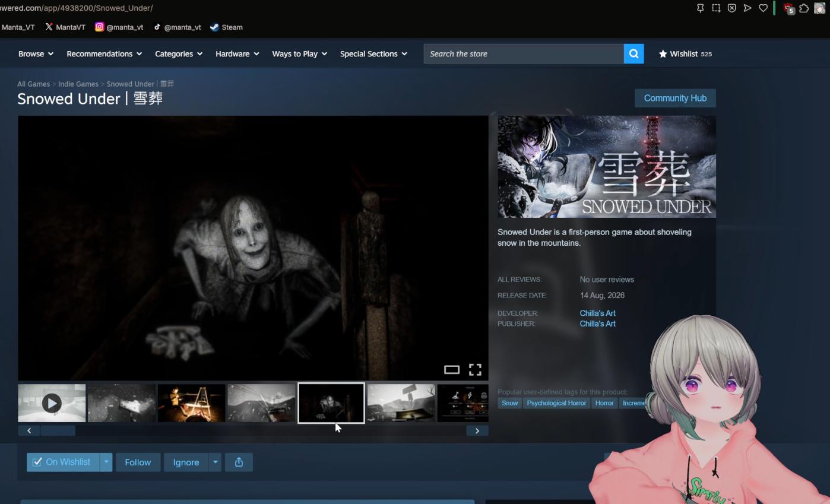
Task: Select the snowy signpost screenshot thumbnail
Action: click(x=401, y=403)
